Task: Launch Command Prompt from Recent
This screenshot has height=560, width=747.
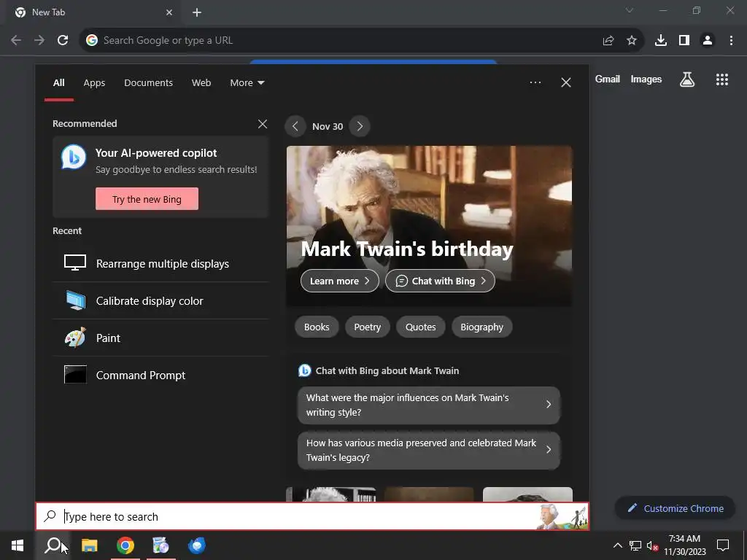Action: tap(160, 375)
